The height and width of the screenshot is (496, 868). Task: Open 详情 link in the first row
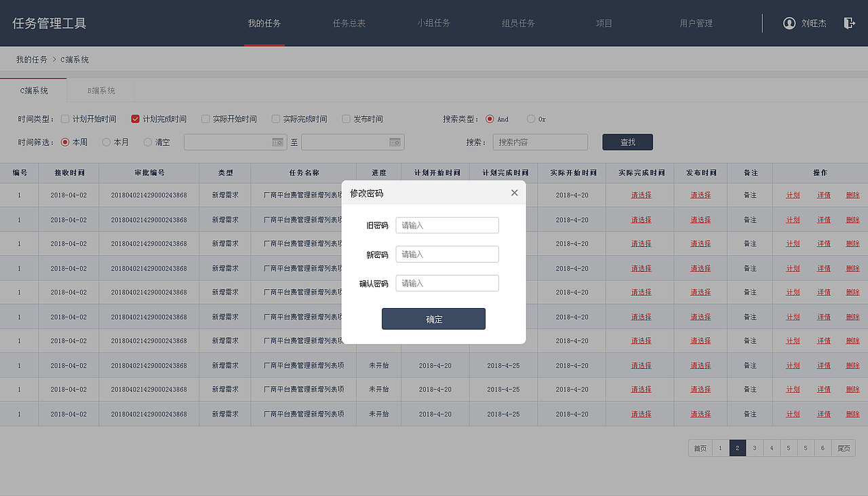(x=823, y=194)
